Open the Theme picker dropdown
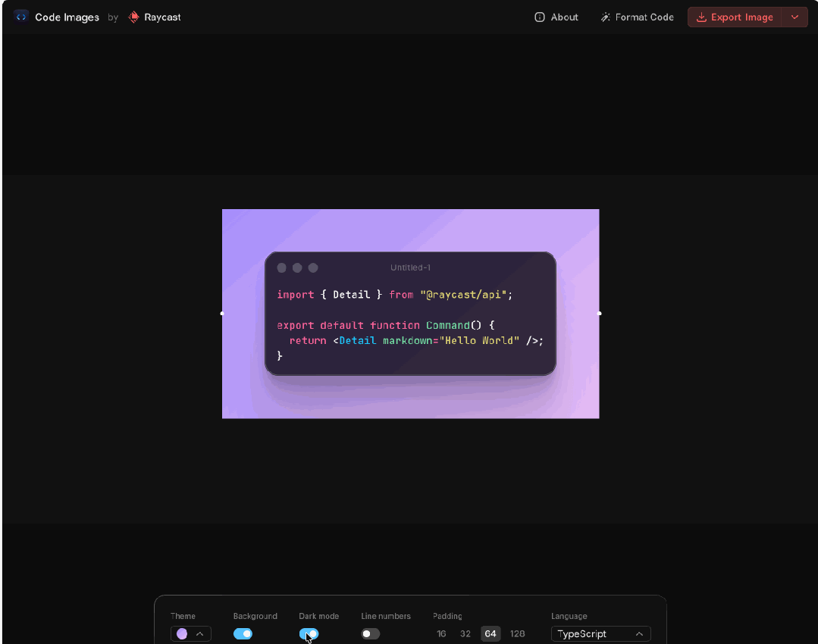Viewport: 818px width, 644px height. 190,633
